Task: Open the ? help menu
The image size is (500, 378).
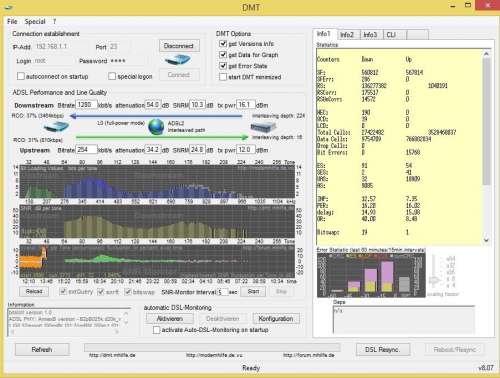Action: 54,22
